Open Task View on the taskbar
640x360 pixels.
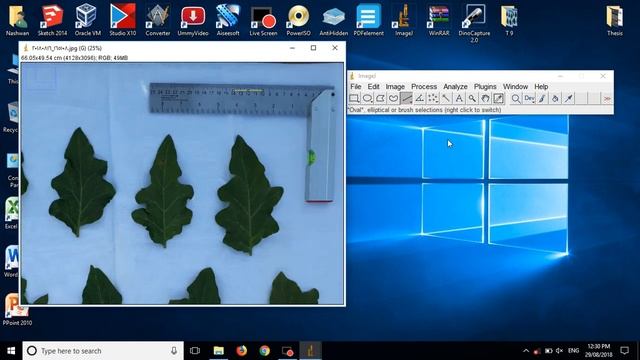[x=195, y=351]
